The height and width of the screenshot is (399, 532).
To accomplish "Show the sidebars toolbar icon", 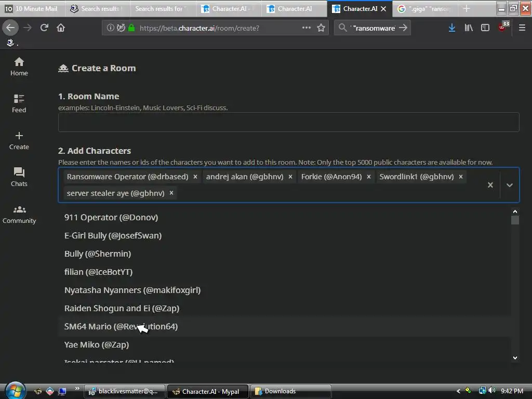I will pyautogui.click(x=485, y=28).
